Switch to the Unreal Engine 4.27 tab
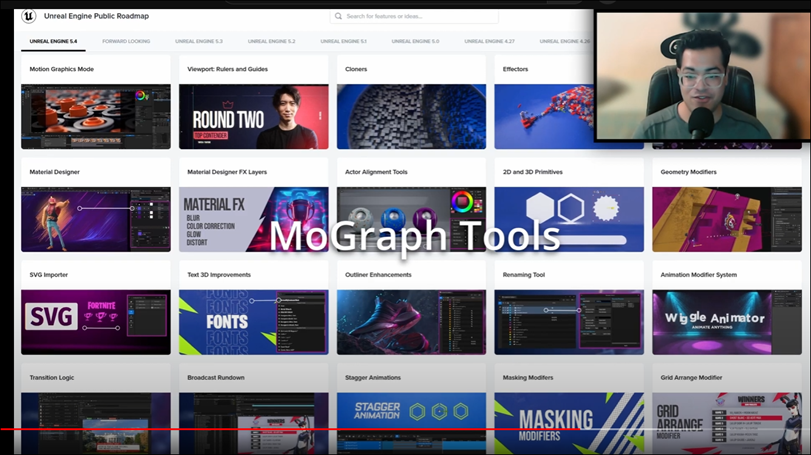 (489, 41)
